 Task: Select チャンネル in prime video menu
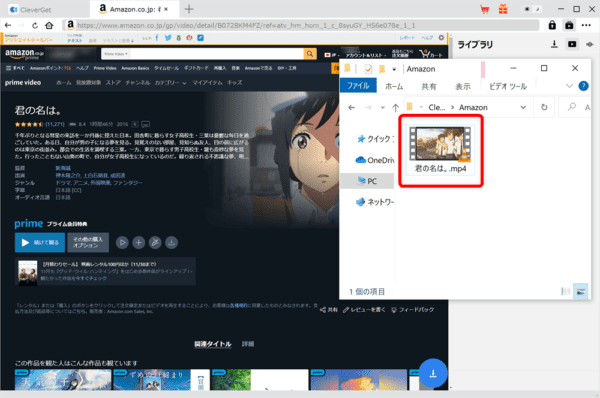coord(138,83)
